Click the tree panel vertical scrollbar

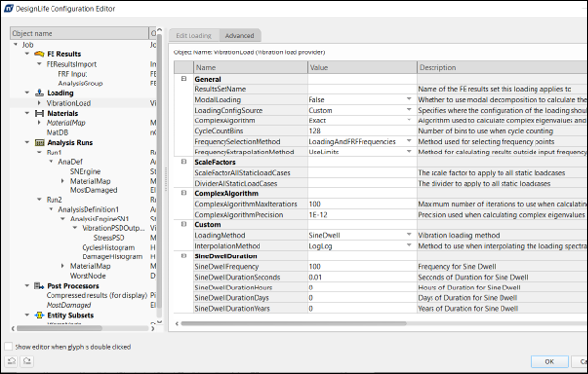pyautogui.click(x=159, y=176)
